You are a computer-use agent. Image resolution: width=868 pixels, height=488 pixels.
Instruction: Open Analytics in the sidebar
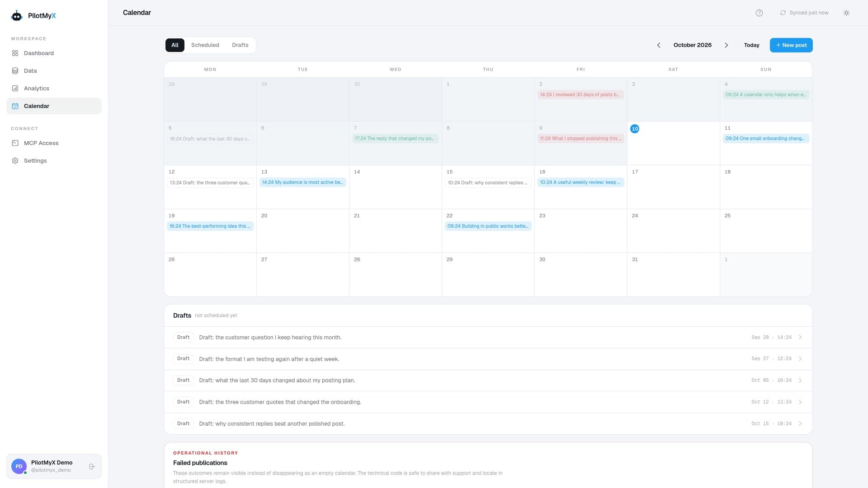54,89
